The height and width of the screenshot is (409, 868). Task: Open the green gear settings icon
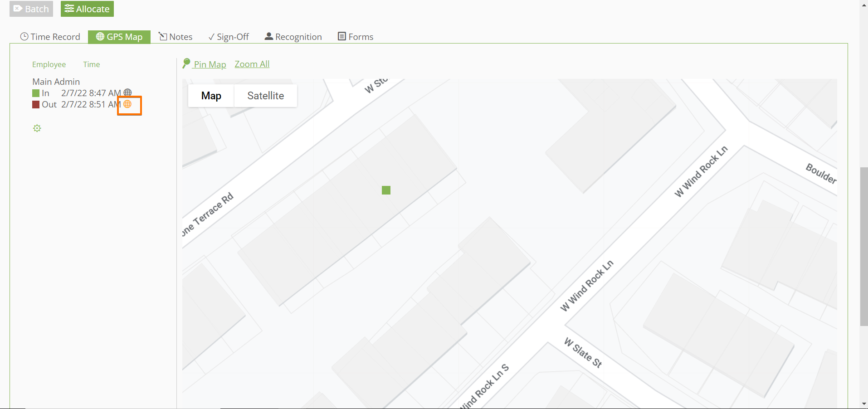(x=37, y=128)
